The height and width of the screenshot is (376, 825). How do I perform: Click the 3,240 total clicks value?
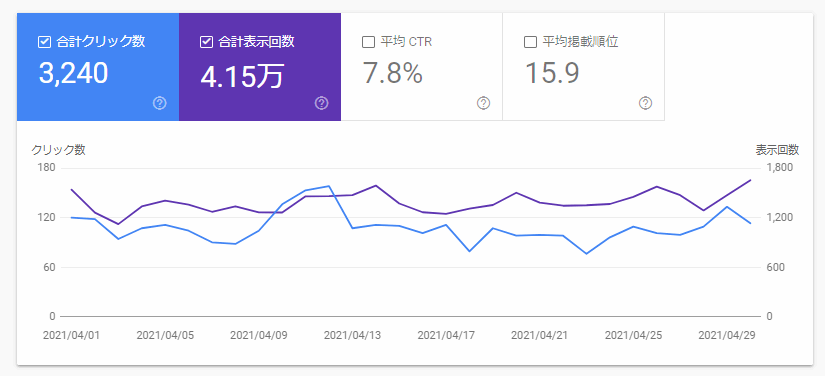click(x=73, y=73)
